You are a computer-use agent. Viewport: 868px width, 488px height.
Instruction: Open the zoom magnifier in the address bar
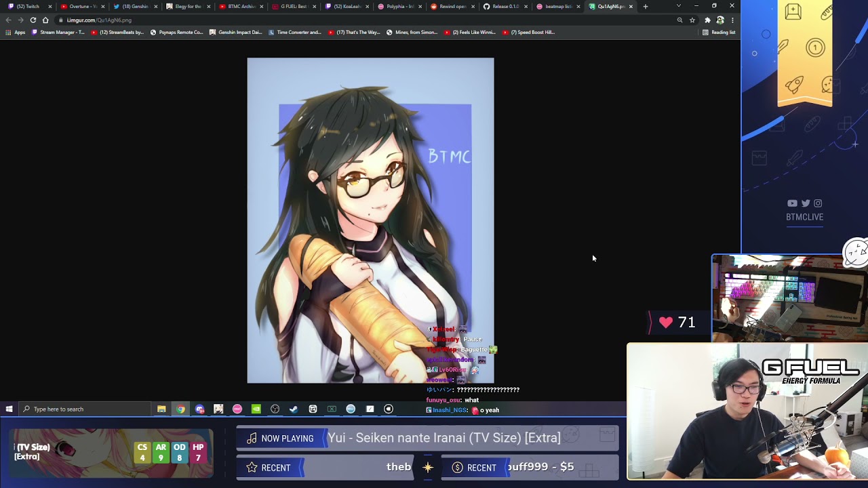tap(679, 20)
